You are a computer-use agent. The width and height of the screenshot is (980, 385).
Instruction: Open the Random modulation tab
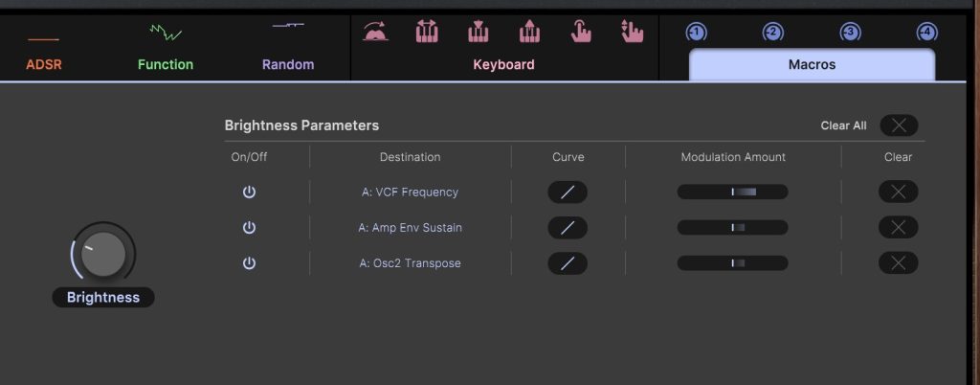point(288,54)
